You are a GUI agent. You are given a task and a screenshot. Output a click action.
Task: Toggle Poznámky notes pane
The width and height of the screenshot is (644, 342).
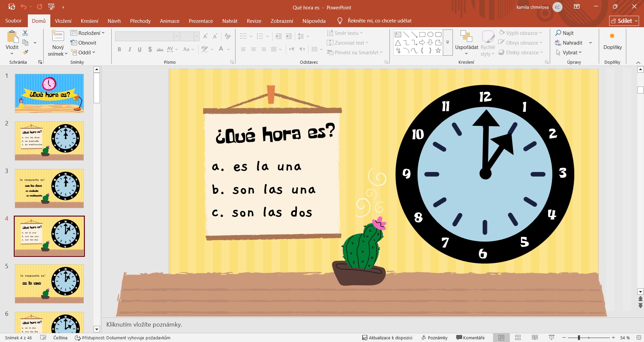pyautogui.click(x=434, y=338)
